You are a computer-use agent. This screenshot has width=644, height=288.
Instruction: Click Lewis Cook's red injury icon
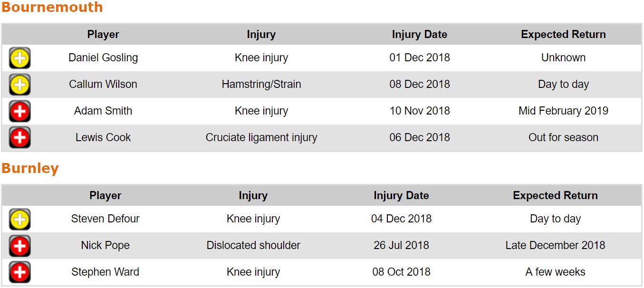pos(19,138)
